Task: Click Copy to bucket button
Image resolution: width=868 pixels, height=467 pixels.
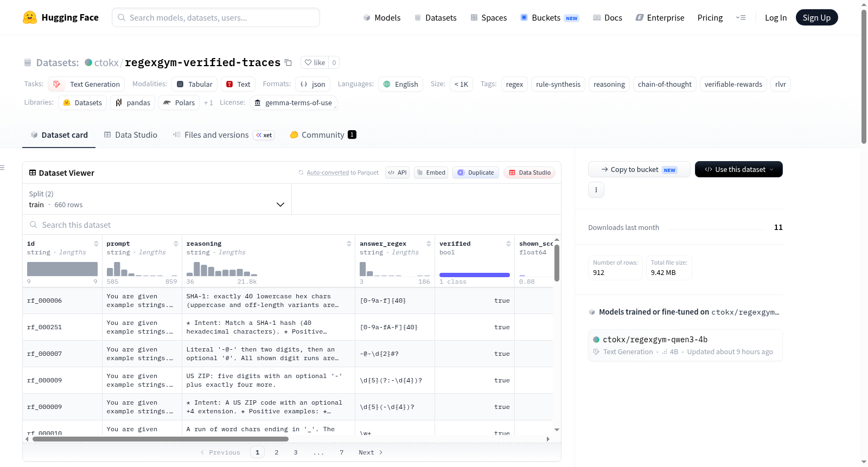Action: pyautogui.click(x=639, y=169)
